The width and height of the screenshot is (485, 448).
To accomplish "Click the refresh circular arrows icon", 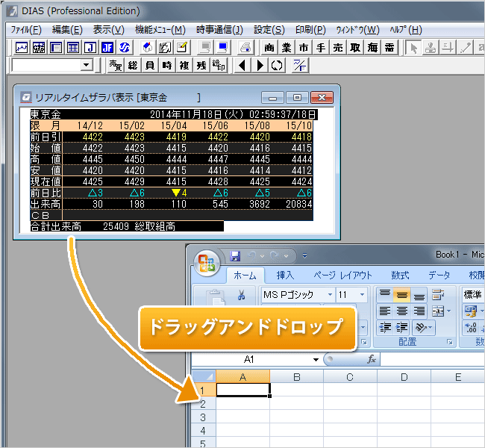I will point(277,66).
